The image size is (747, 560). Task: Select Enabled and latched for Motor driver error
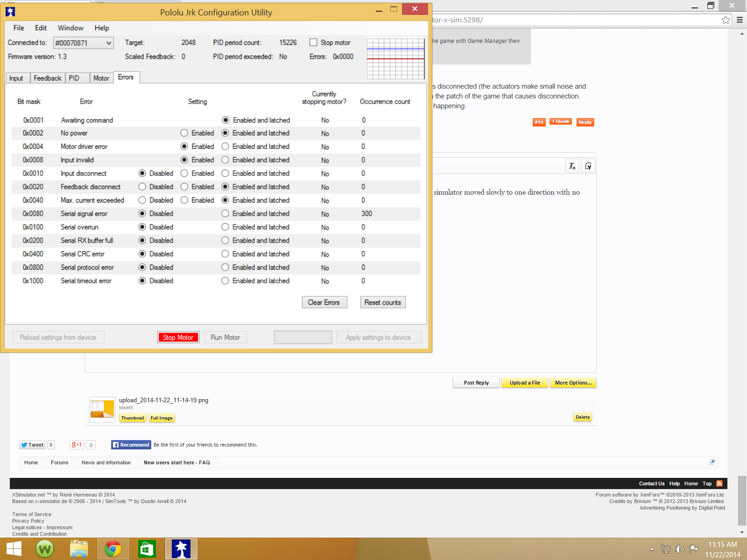(225, 147)
